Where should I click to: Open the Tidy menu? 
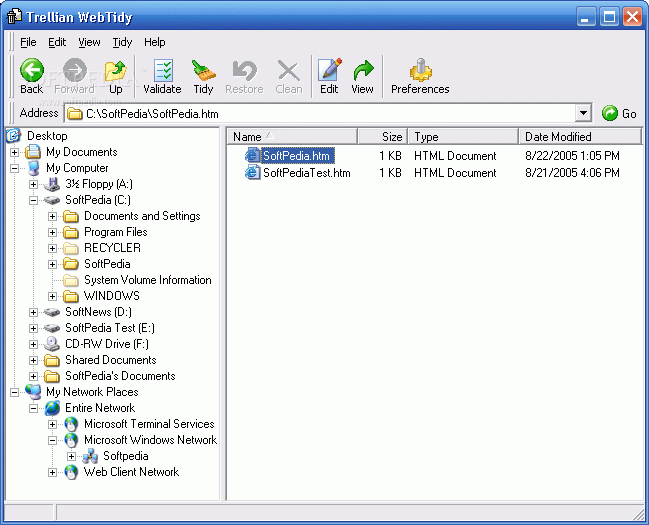pos(122,42)
